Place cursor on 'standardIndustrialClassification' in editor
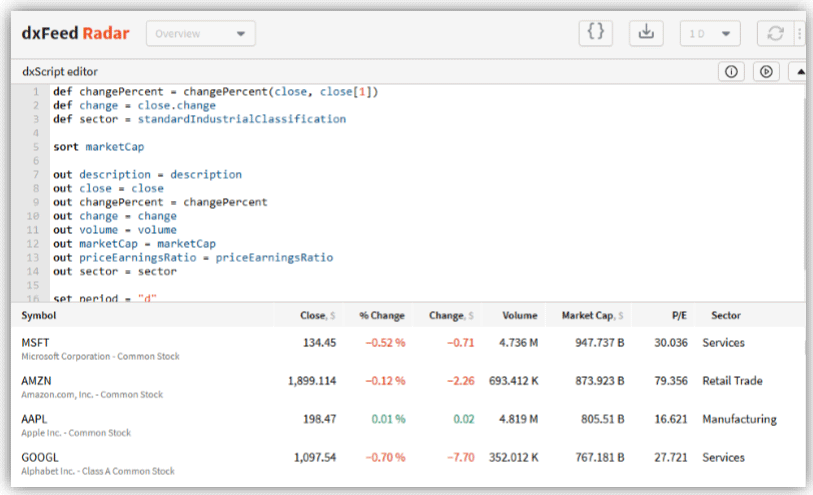This screenshot has width=813, height=495. point(242,119)
